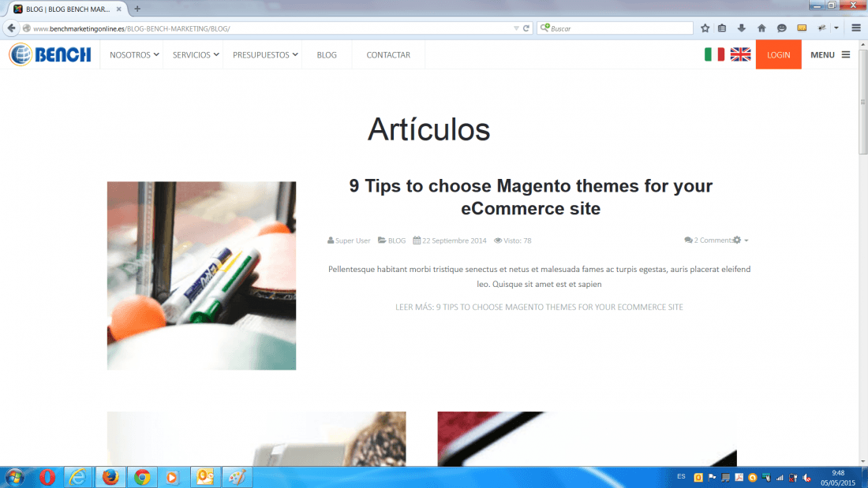Open a new browser tab
868x488 pixels.
[137, 9]
